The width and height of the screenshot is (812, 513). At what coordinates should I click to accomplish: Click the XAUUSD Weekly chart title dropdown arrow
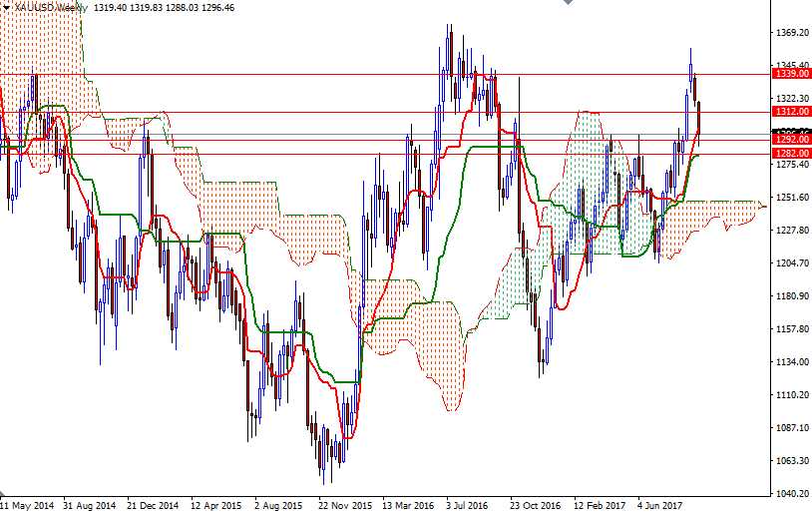(x=6, y=8)
